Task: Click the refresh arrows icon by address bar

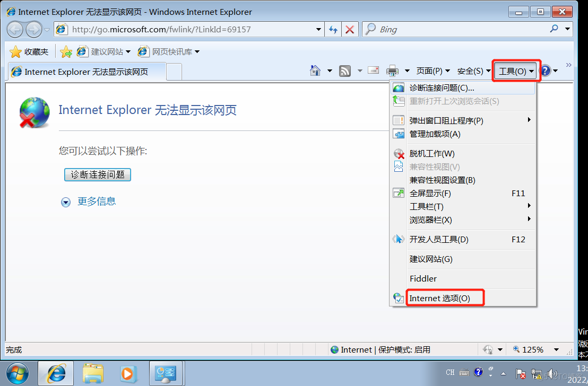Action: pyautogui.click(x=333, y=30)
